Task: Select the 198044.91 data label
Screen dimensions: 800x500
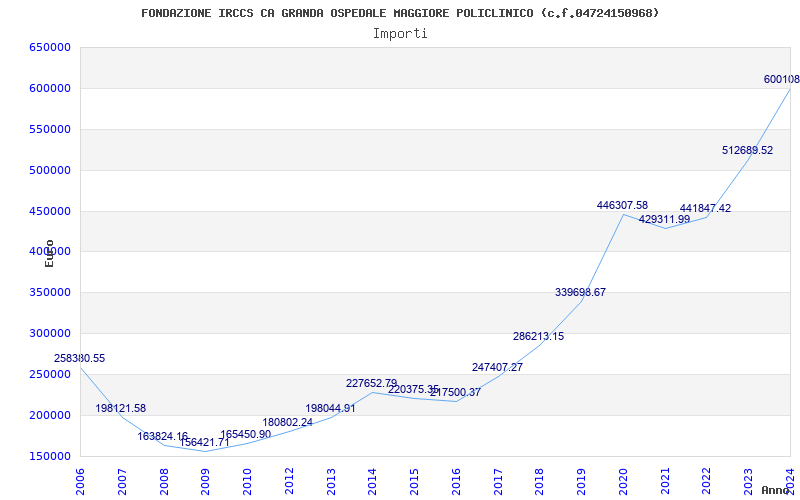Action: pos(331,409)
